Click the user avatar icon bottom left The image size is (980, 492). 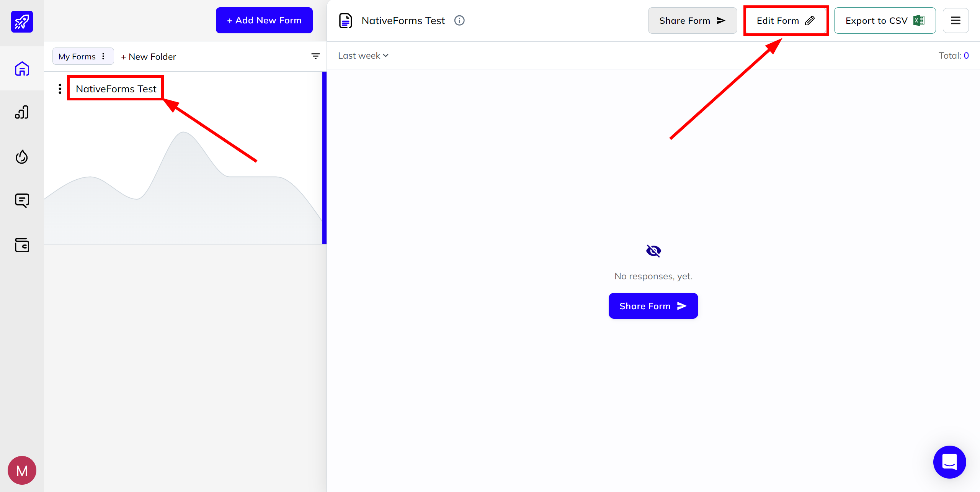point(21,469)
